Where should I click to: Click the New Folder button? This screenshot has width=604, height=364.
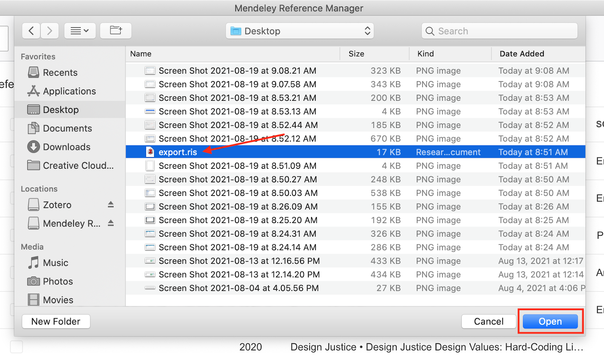pyautogui.click(x=56, y=321)
